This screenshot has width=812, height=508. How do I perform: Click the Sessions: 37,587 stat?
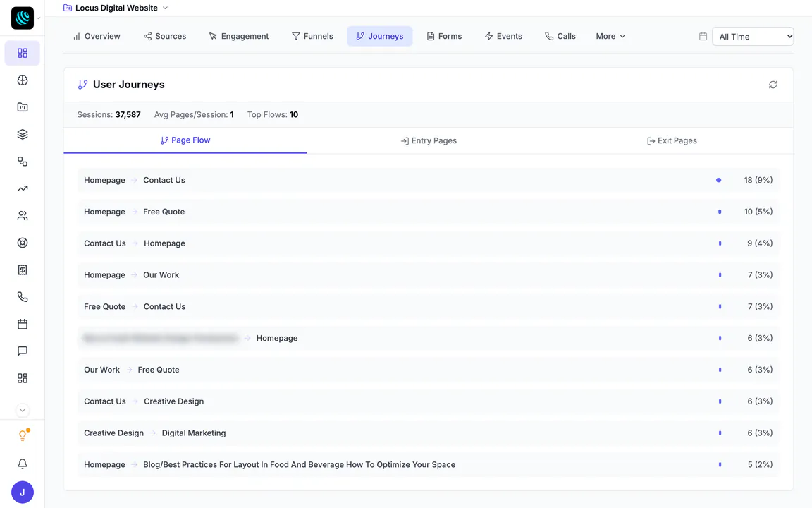tap(109, 114)
